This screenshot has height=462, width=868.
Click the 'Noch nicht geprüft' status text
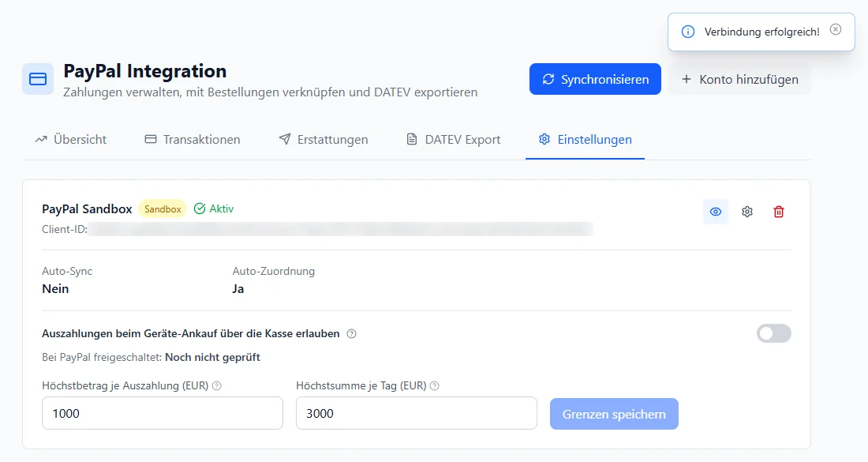[212, 357]
